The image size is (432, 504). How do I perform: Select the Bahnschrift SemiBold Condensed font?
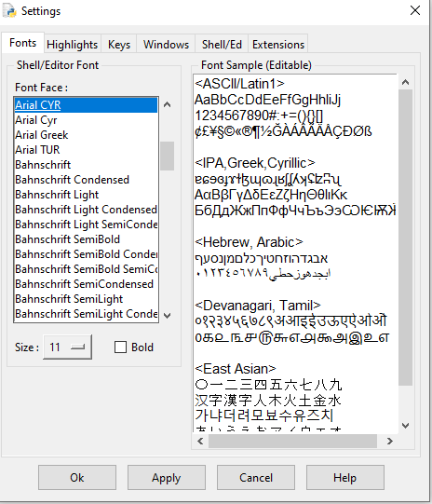[x=86, y=254]
